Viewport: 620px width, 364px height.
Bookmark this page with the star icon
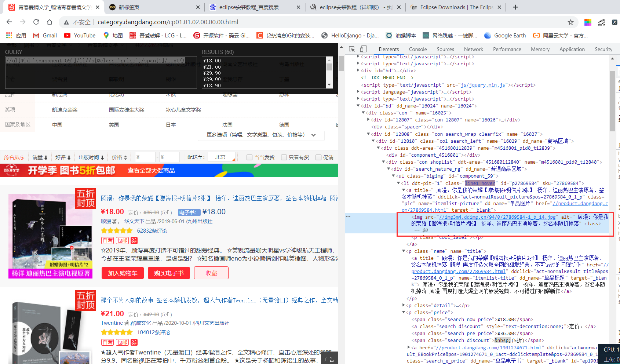(570, 22)
